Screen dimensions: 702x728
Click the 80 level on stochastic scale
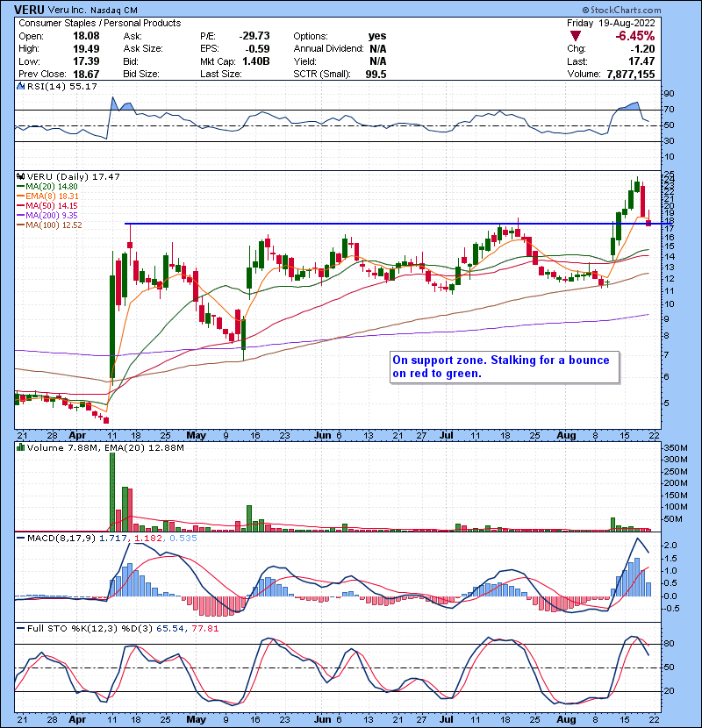coord(670,644)
